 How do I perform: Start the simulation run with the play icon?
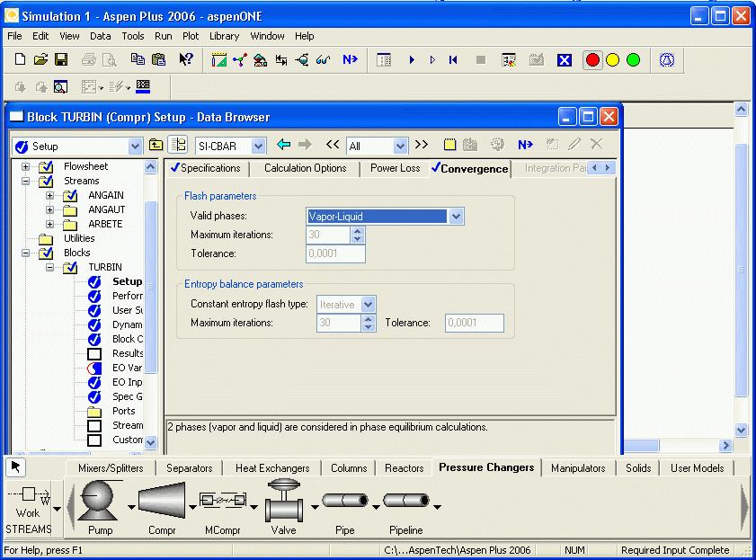412,59
